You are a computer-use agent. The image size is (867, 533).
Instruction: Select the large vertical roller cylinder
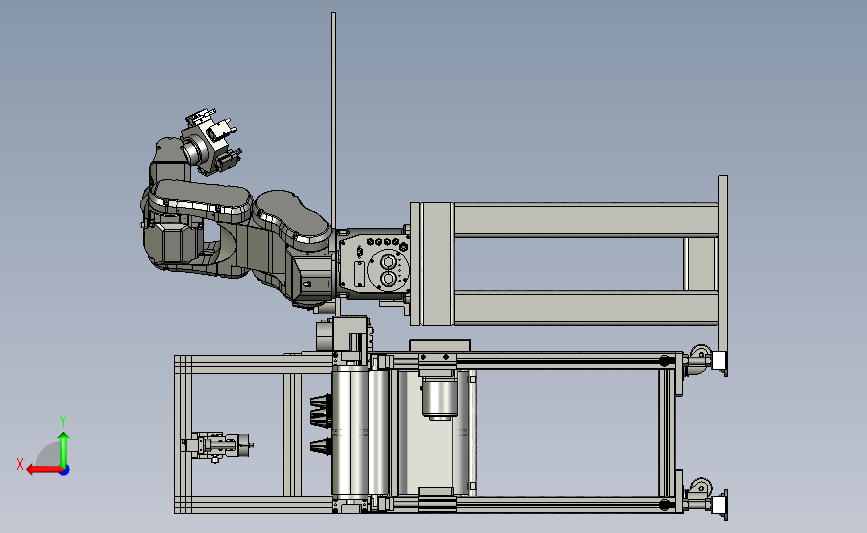click(x=350, y=431)
